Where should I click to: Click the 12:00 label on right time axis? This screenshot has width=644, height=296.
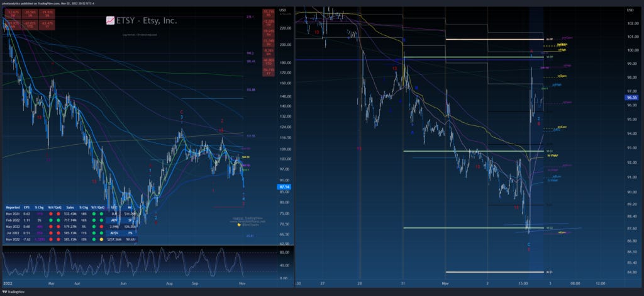(601, 283)
